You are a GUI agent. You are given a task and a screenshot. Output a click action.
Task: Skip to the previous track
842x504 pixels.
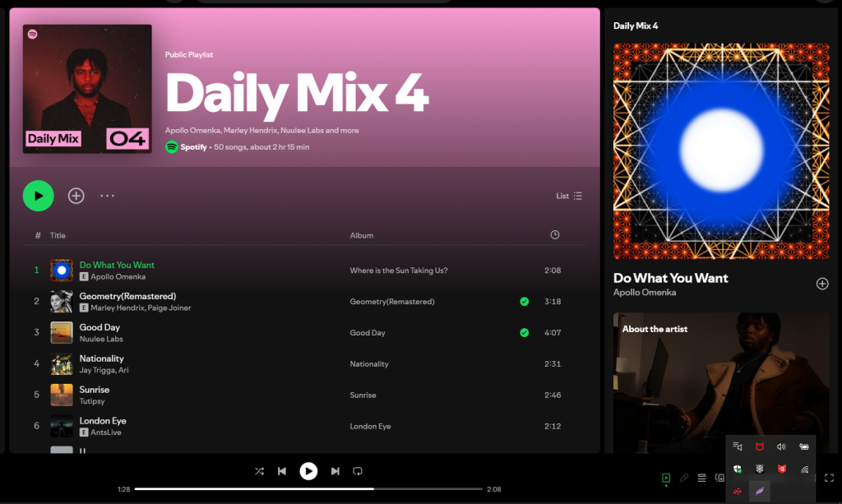282,471
